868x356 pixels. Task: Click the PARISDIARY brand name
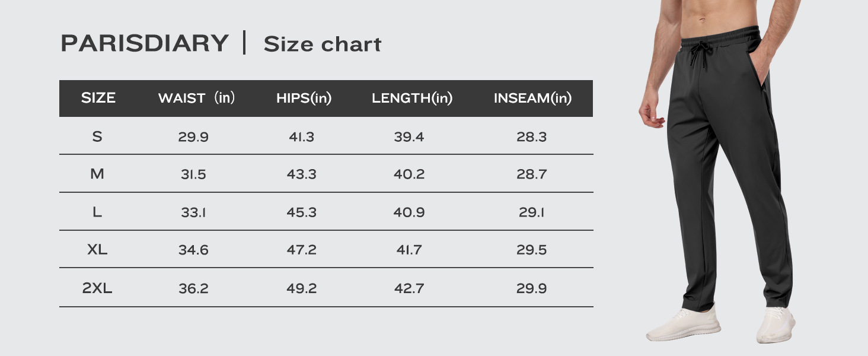(x=145, y=44)
